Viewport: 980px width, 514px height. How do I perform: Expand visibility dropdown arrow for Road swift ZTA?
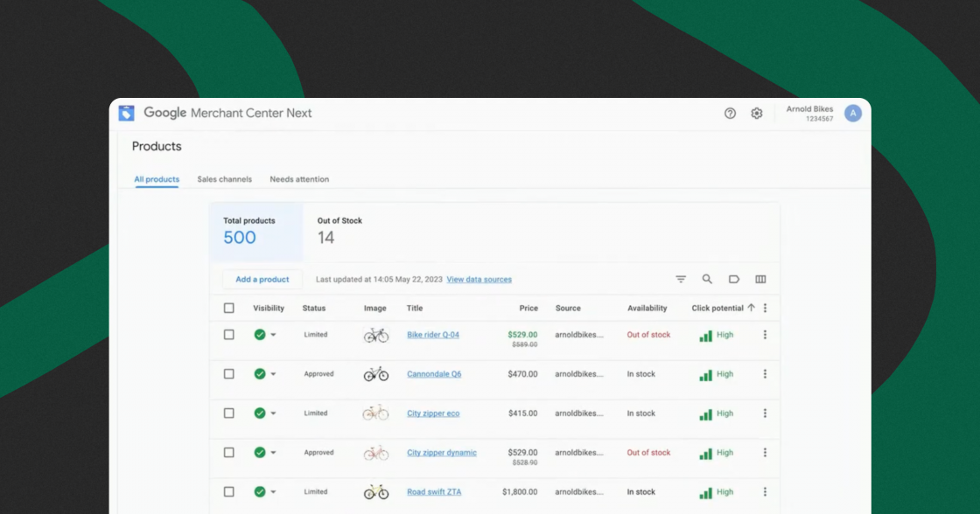(x=273, y=493)
